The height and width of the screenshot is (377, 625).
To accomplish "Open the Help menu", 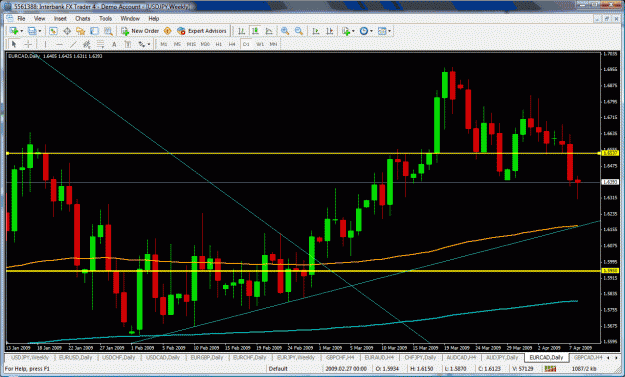I will (x=153, y=18).
